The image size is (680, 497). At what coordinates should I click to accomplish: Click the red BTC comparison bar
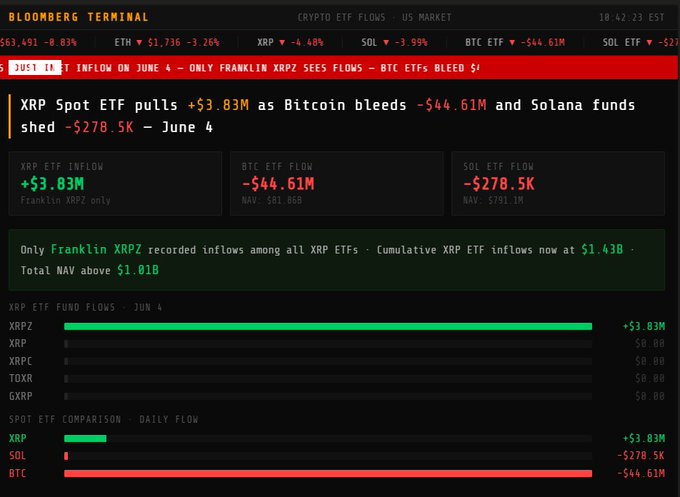pos(328,474)
